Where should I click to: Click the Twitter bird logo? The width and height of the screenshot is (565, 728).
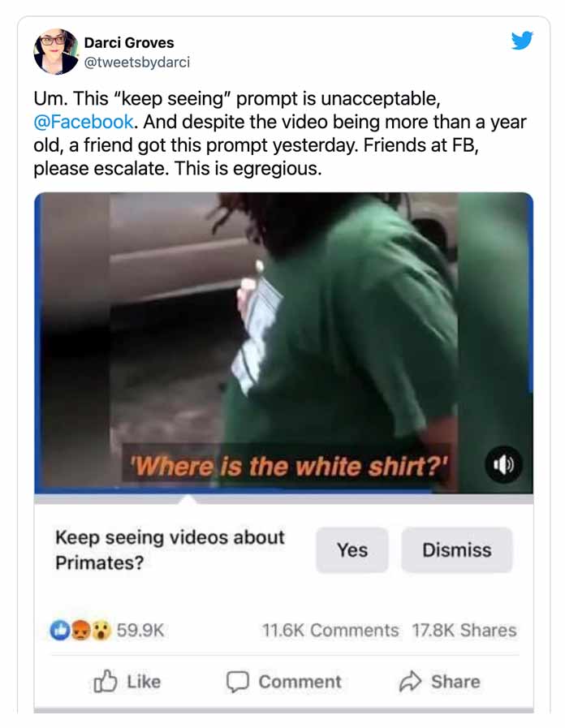pos(522,41)
